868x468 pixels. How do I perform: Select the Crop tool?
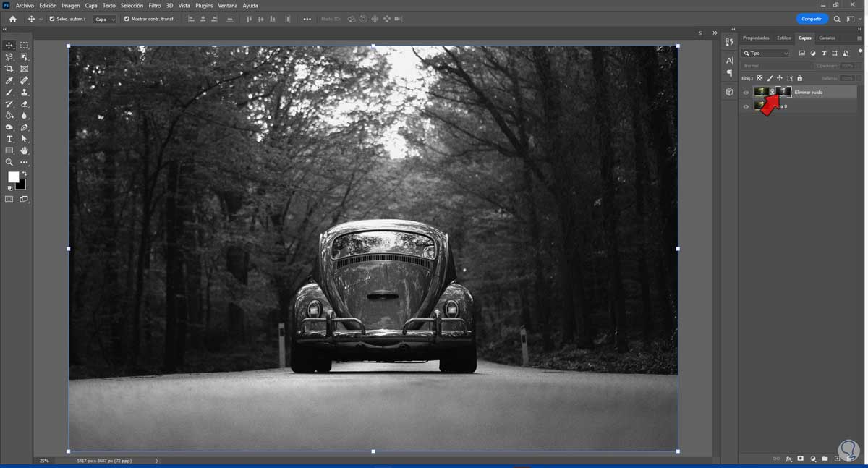tap(9, 69)
